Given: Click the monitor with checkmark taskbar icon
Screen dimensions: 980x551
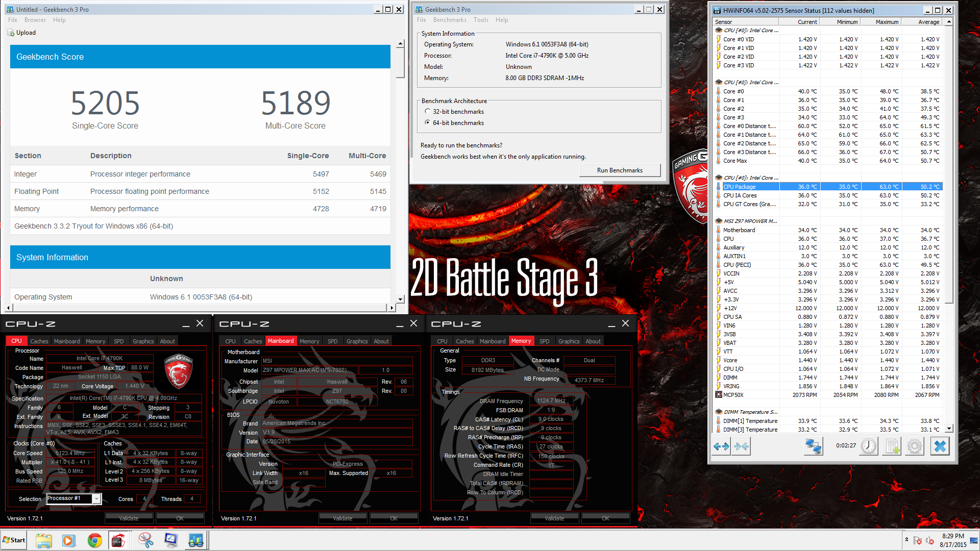Looking at the screenshot, I should click(x=171, y=540).
